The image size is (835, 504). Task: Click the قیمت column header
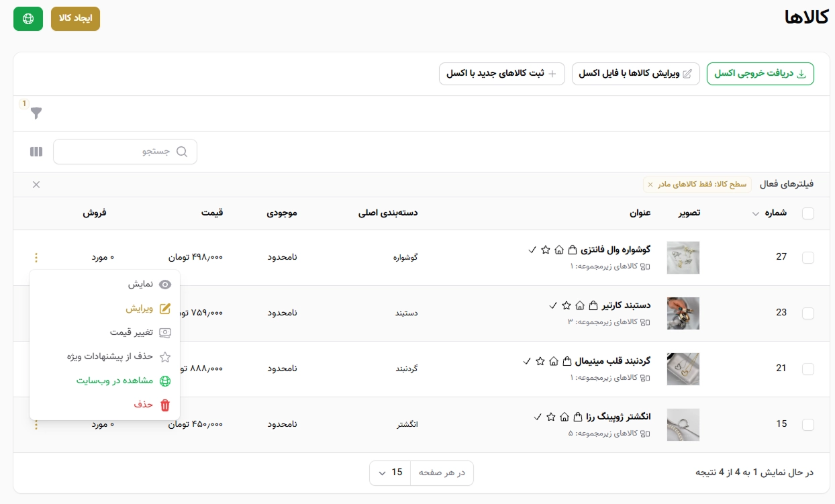pos(211,213)
